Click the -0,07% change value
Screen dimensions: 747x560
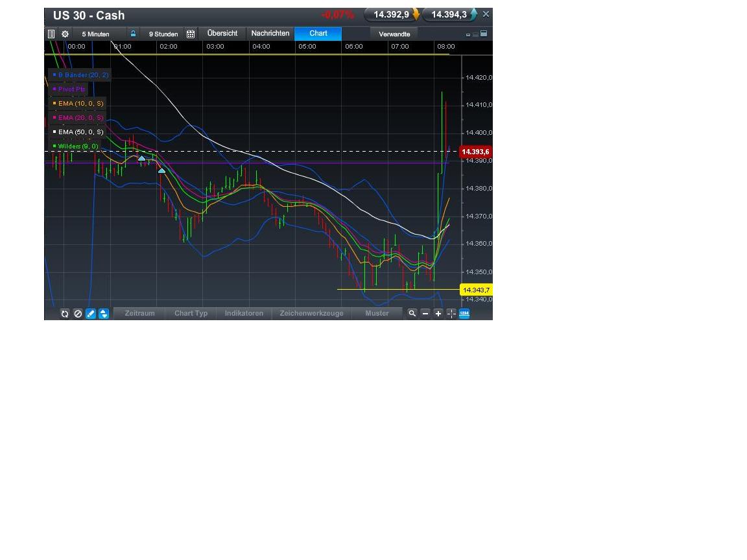click(x=338, y=15)
